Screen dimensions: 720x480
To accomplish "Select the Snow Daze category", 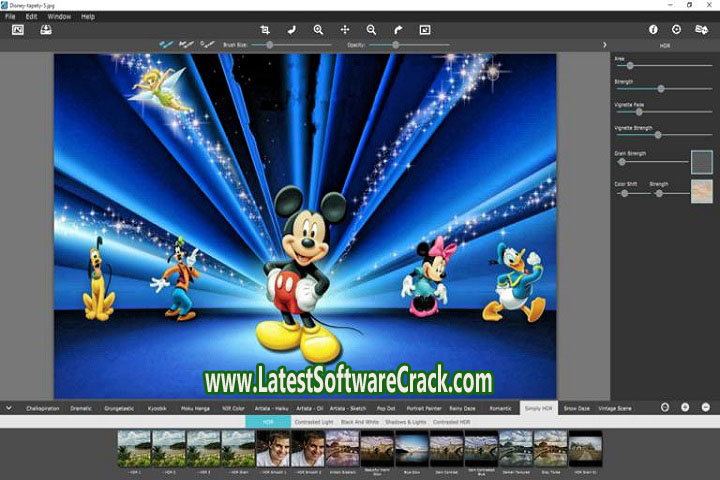I will pos(577,408).
